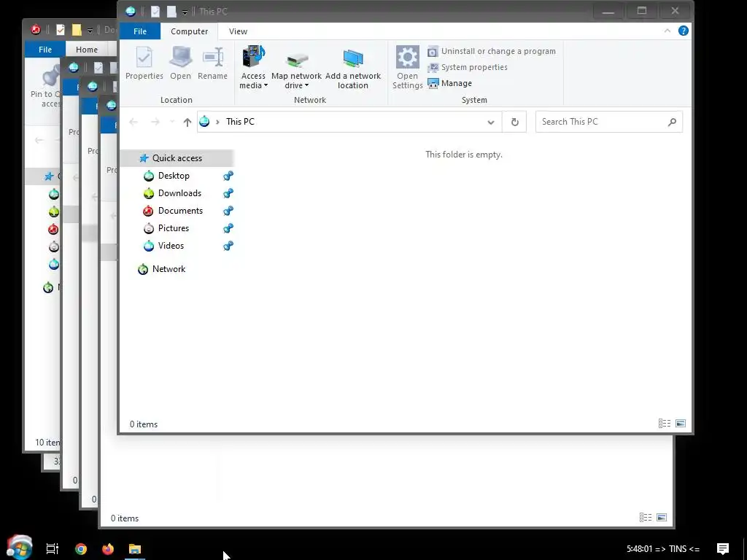
Task: Switch to Details view in This PC window
Action: click(x=665, y=424)
